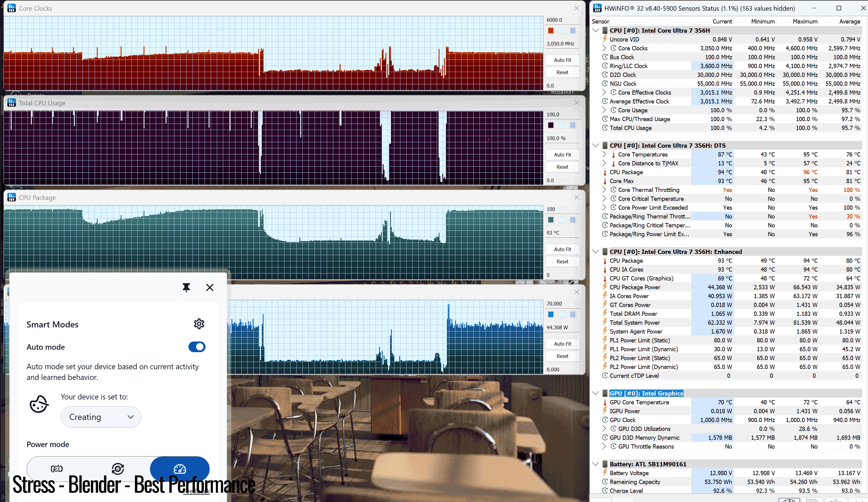This screenshot has height=502, width=868.
Task: Click the 6000.0 maximum field in Core Clocks graph
Action: coord(562,20)
